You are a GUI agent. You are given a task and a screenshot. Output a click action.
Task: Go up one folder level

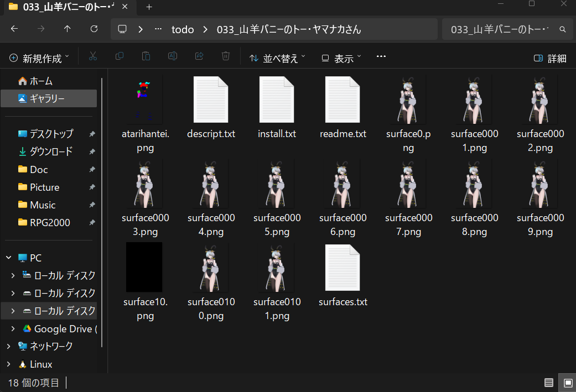[x=68, y=29]
